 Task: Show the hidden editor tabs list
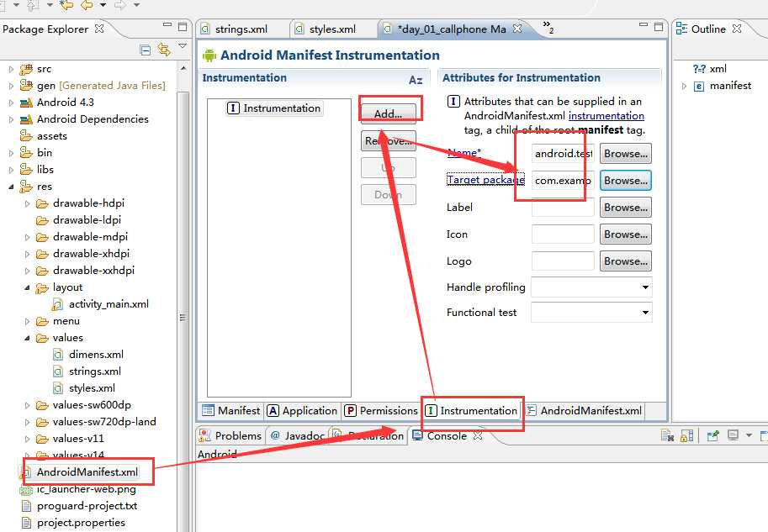[548, 27]
